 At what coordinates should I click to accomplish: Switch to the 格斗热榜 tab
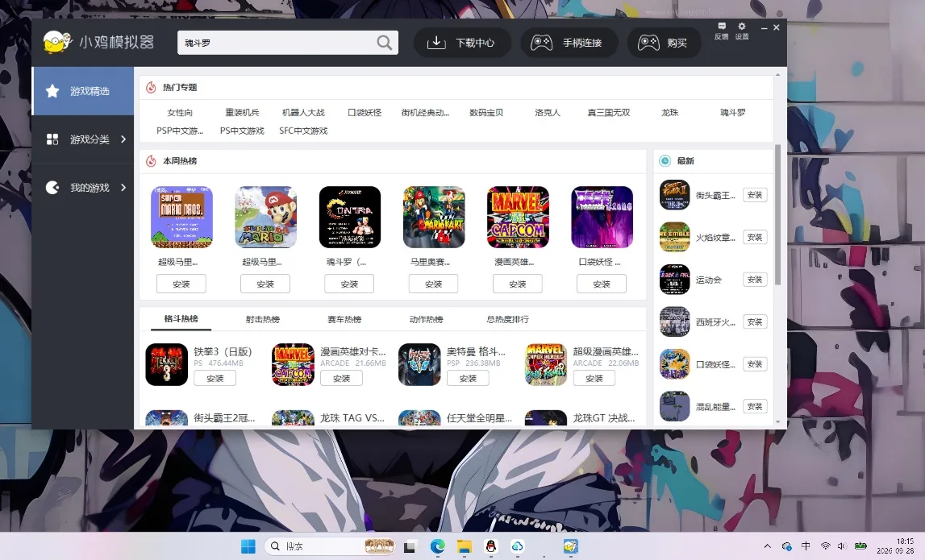pyautogui.click(x=181, y=319)
